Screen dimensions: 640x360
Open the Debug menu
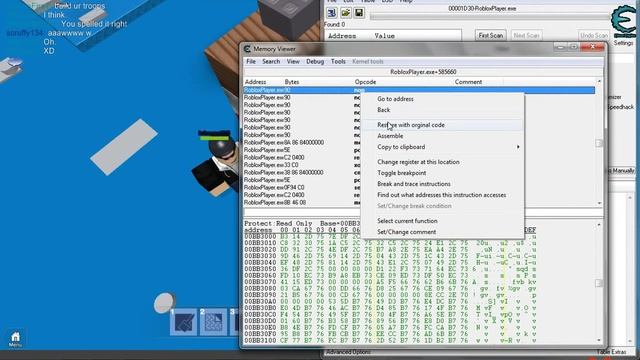pyautogui.click(x=315, y=62)
